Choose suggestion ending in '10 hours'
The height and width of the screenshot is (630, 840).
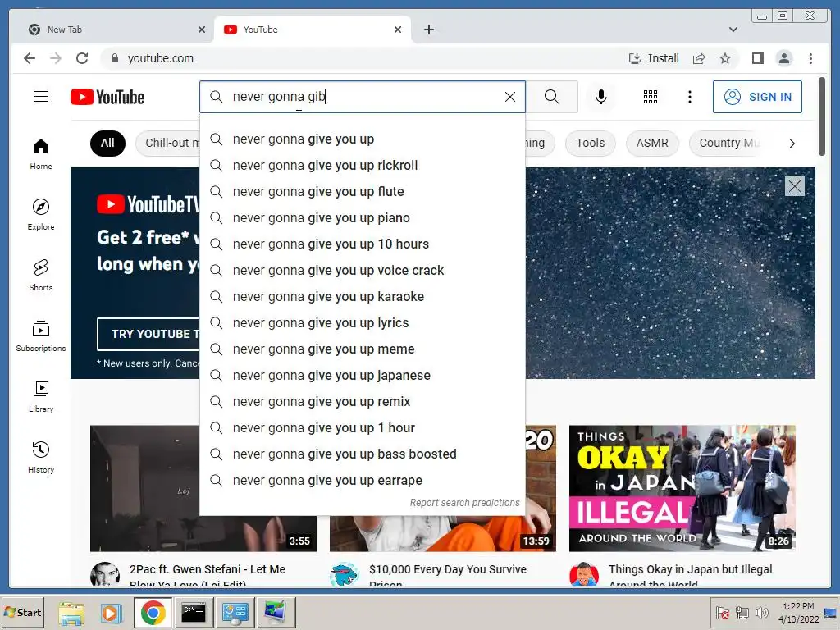tap(362, 244)
